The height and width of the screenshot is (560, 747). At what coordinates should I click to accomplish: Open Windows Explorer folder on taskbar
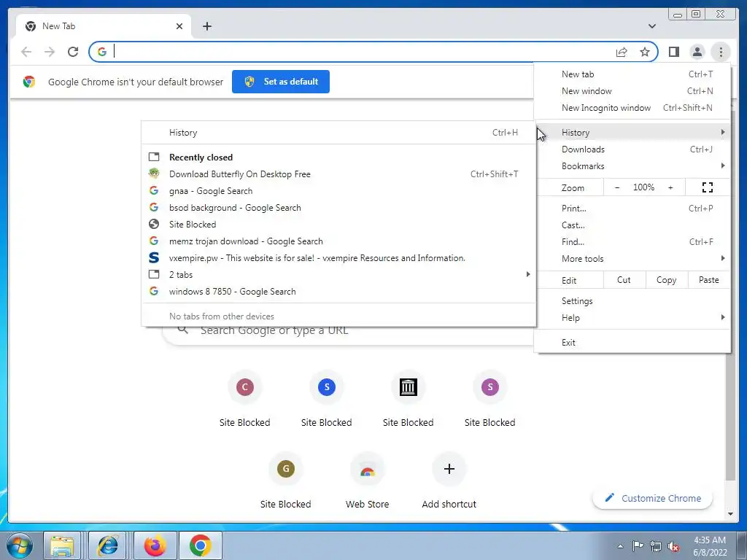pyautogui.click(x=62, y=545)
